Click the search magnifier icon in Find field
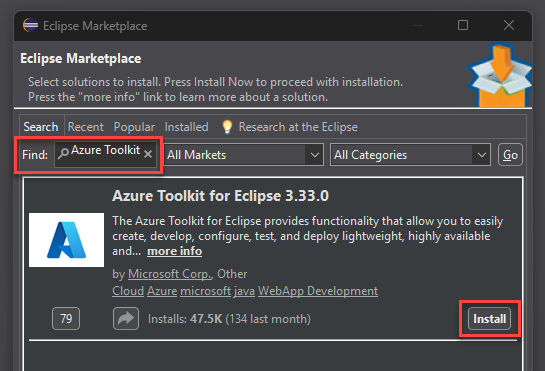This screenshot has width=545, height=371. coord(63,153)
